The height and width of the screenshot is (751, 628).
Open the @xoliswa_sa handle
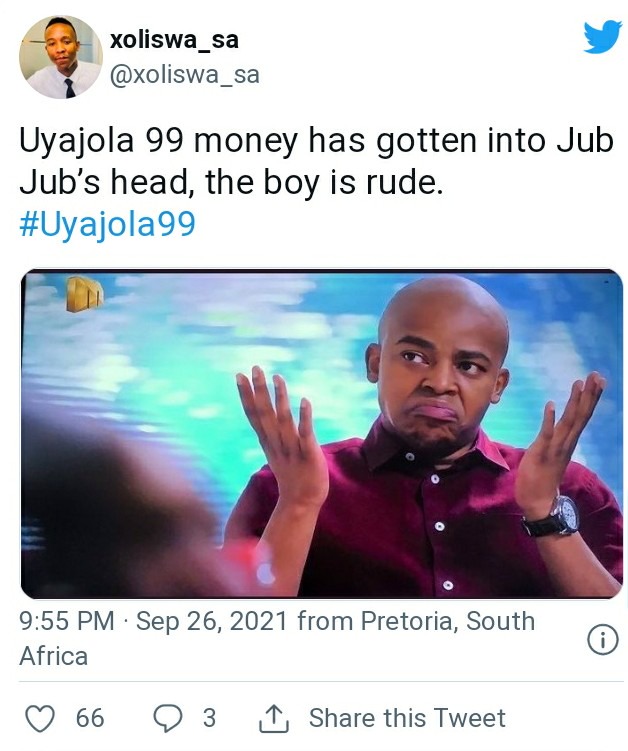tap(184, 75)
